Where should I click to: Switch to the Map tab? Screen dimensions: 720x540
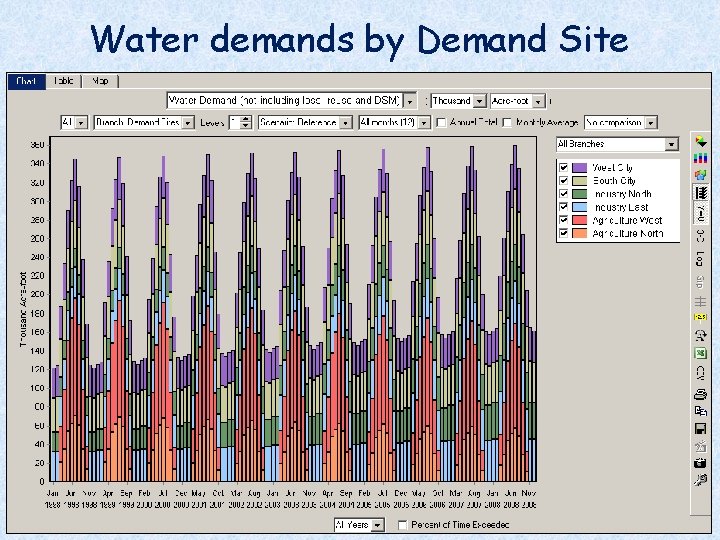coord(100,81)
